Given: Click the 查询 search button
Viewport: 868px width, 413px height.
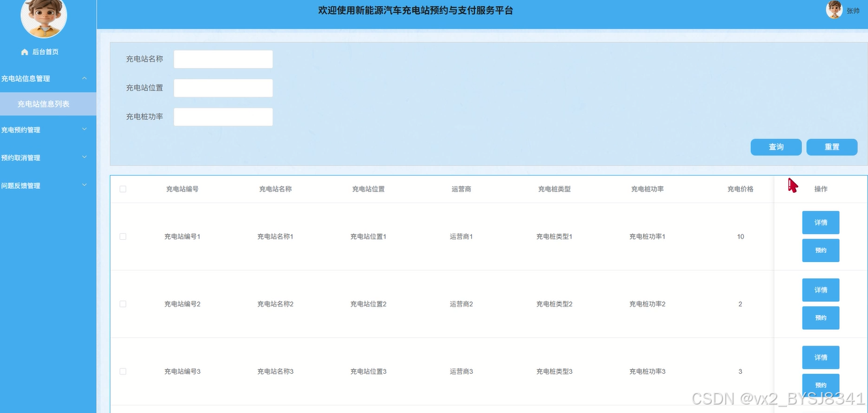Looking at the screenshot, I should 776,147.
